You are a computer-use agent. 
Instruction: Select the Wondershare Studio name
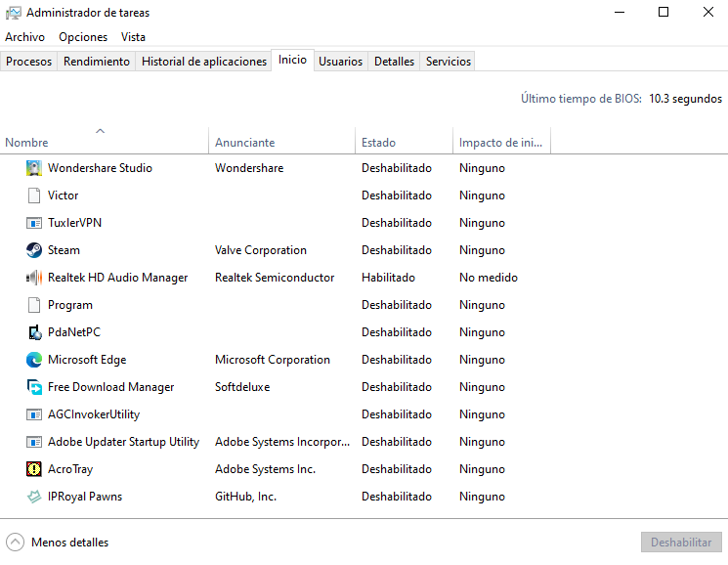point(100,168)
